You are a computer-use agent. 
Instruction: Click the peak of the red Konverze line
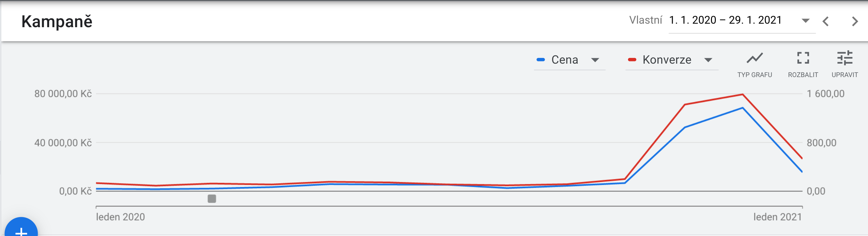(742, 95)
